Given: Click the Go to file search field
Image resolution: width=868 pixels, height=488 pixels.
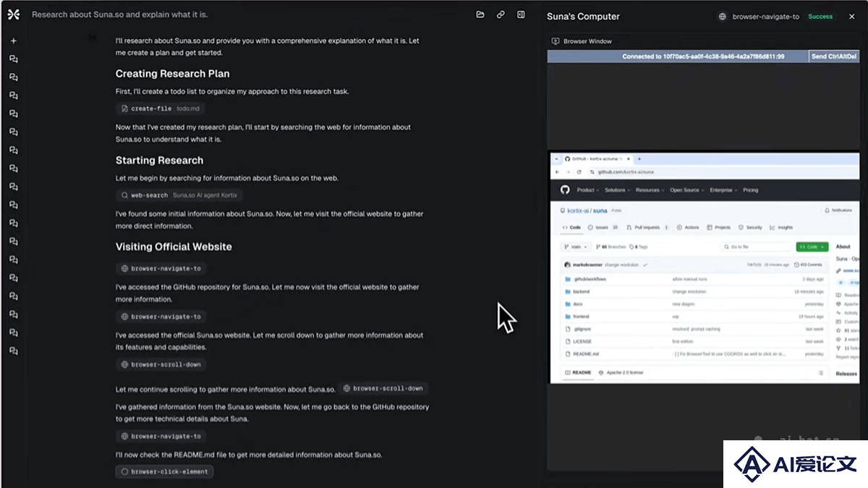Looking at the screenshot, I should coord(755,247).
